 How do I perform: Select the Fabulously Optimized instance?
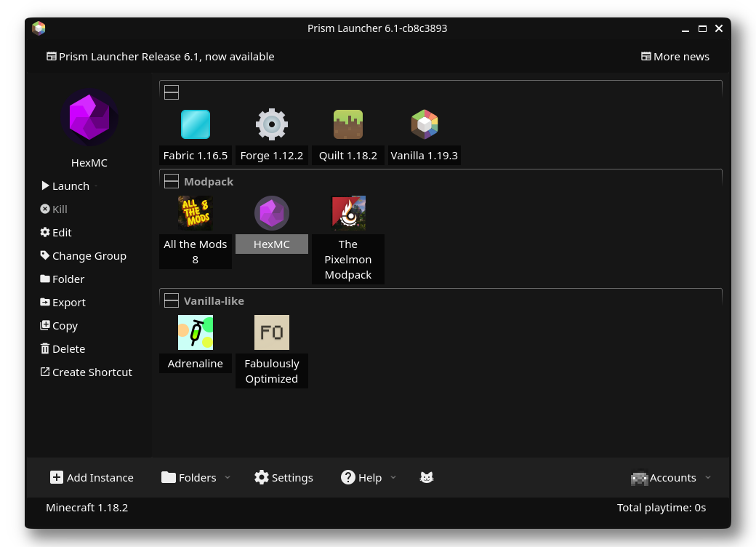(x=271, y=332)
